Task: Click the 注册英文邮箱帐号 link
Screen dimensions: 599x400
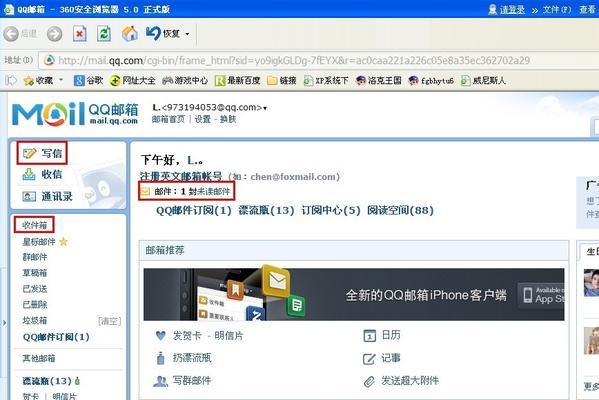Action: [x=181, y=176]
